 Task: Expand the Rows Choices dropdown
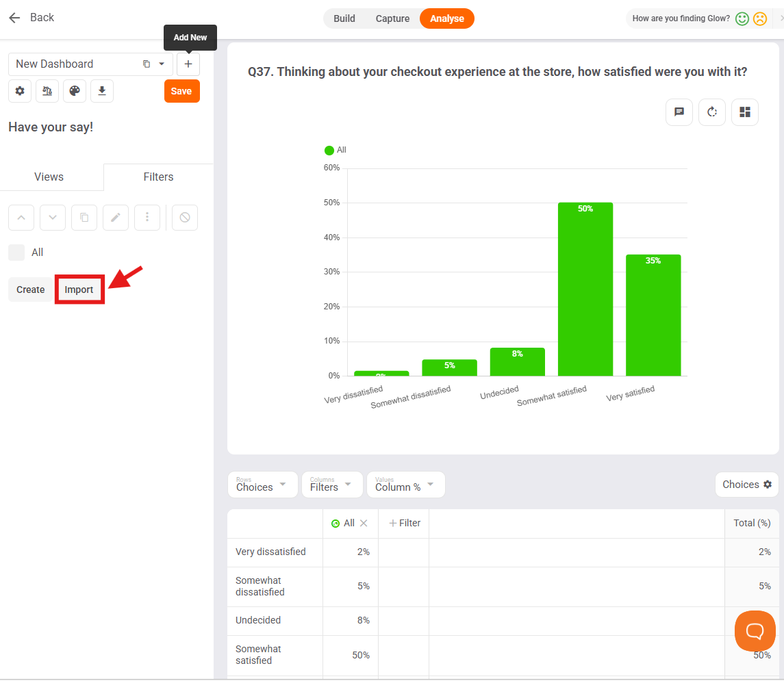click(x=262, y=485)
